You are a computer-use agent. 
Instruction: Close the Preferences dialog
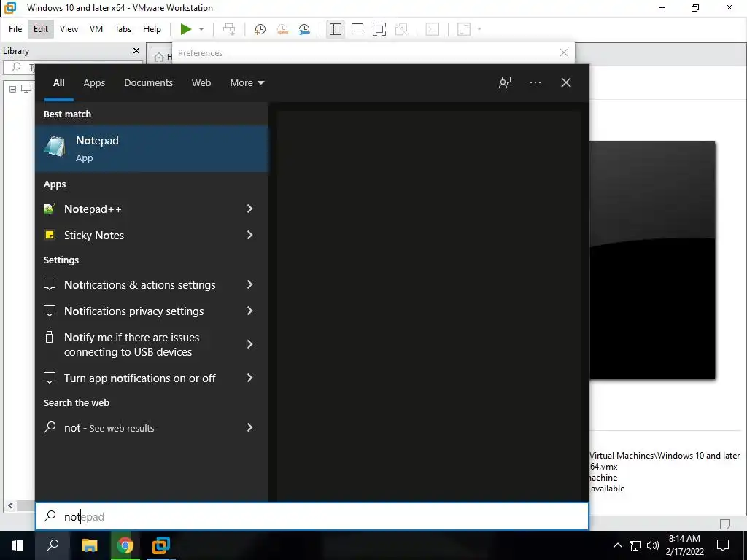coord(564,52)
